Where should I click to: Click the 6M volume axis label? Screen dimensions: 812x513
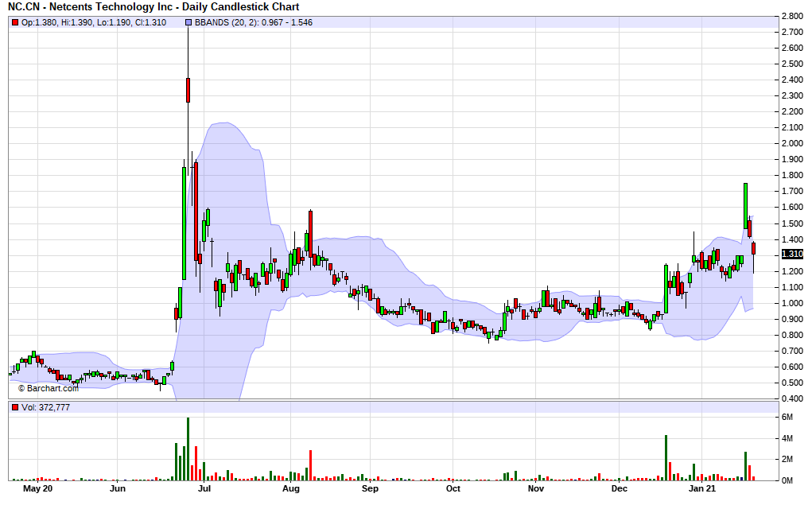787,418
